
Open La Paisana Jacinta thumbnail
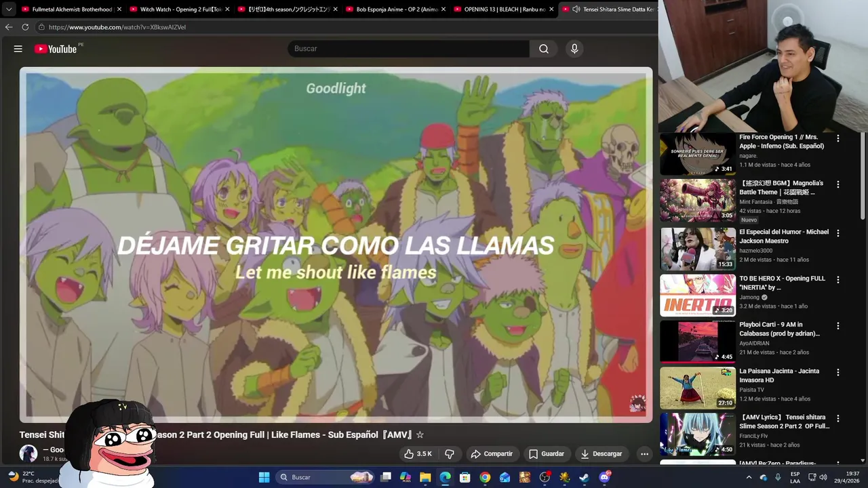click(x=698, y=388)
